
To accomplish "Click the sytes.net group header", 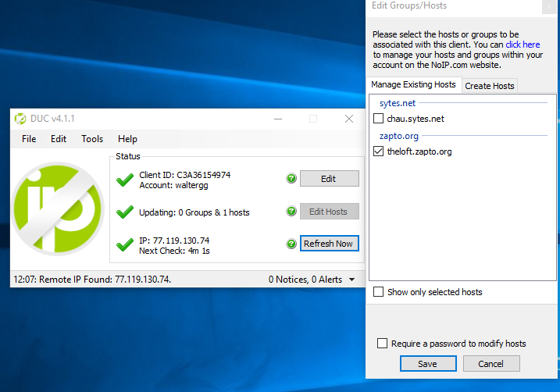I will point(397,103).
